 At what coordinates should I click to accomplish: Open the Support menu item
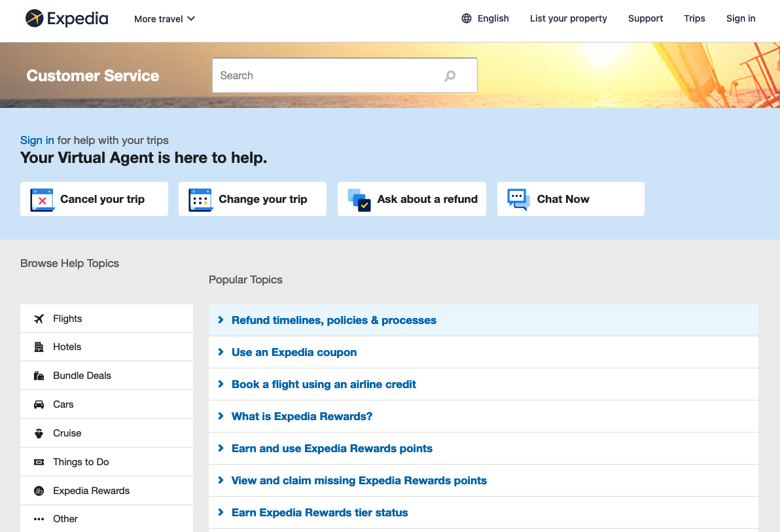[x=645, y=18]
